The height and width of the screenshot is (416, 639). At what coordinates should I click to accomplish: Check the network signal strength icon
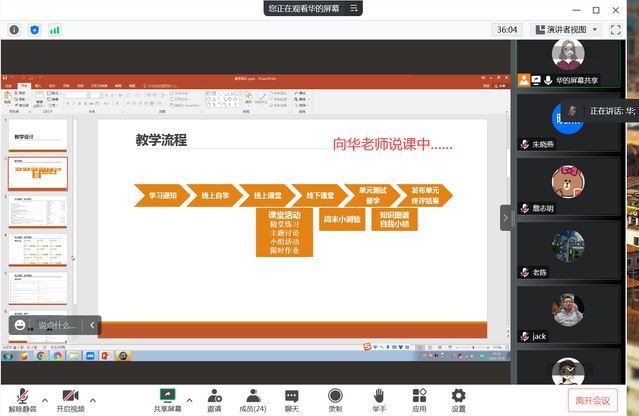pos(55,30)
